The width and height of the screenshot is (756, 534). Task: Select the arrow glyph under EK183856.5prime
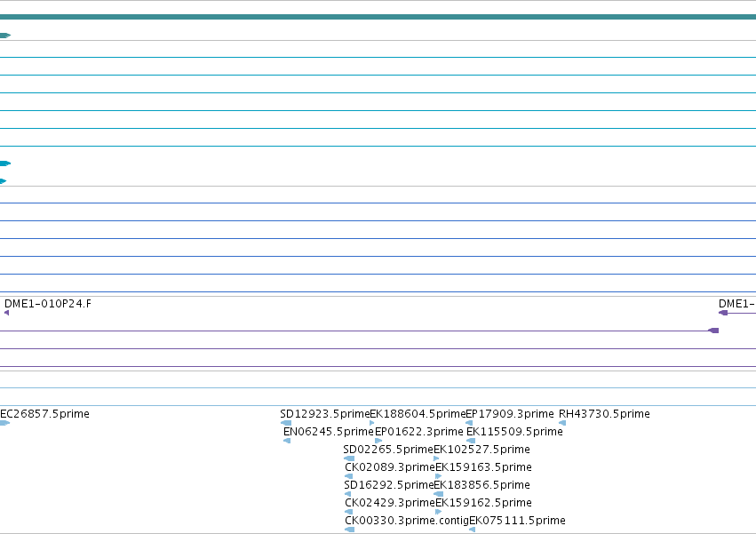tap(438, 494)
